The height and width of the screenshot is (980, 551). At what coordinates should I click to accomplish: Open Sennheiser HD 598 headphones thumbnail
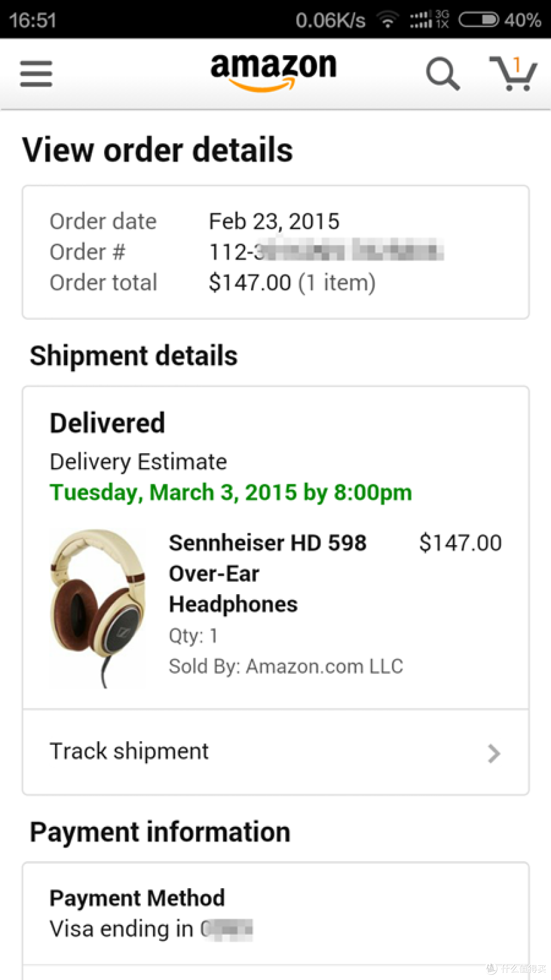(98, 608)
